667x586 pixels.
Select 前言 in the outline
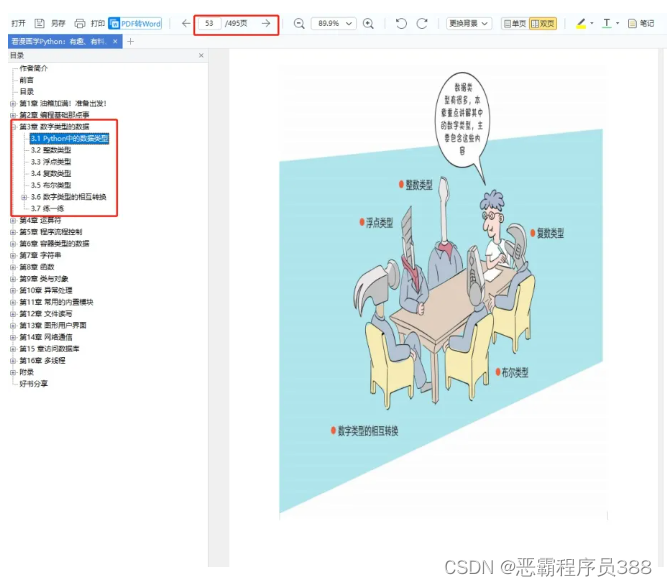(26, 80)
